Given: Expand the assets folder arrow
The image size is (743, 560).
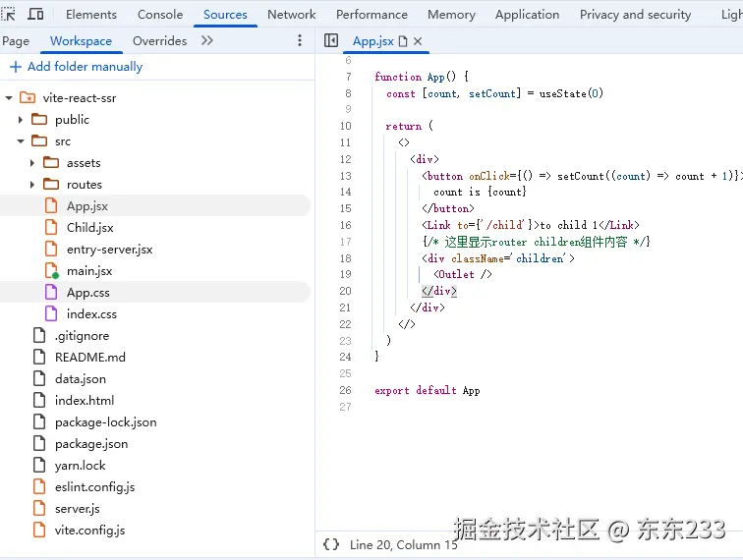Looking at the screenshot, I should point(31,163).
